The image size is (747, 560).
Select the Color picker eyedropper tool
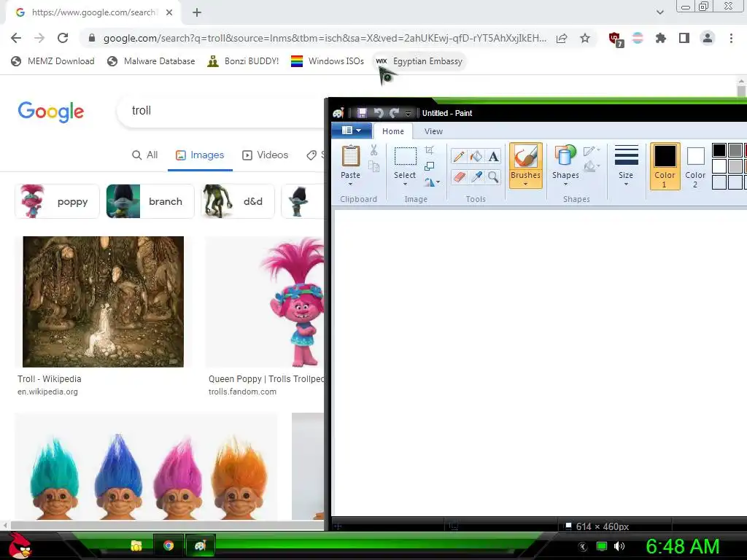[x=476, y=177]
